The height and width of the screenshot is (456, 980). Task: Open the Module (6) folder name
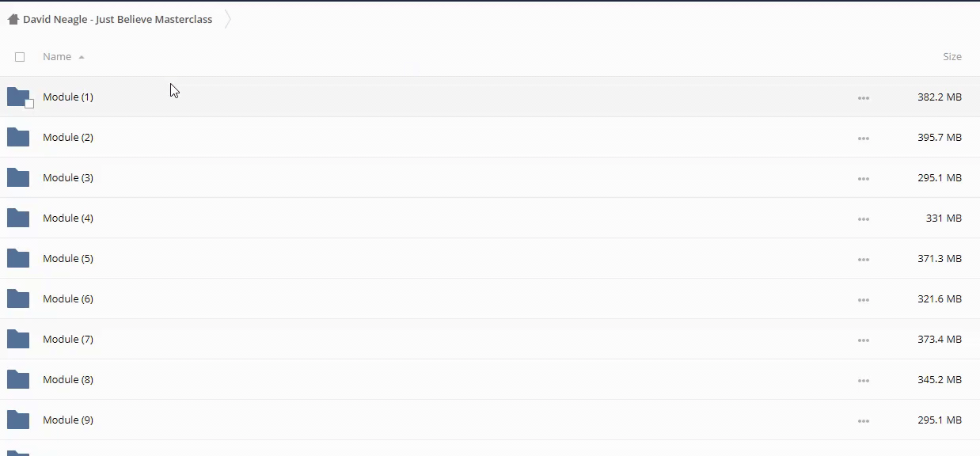pyautogui.click(x=68, y=299)
